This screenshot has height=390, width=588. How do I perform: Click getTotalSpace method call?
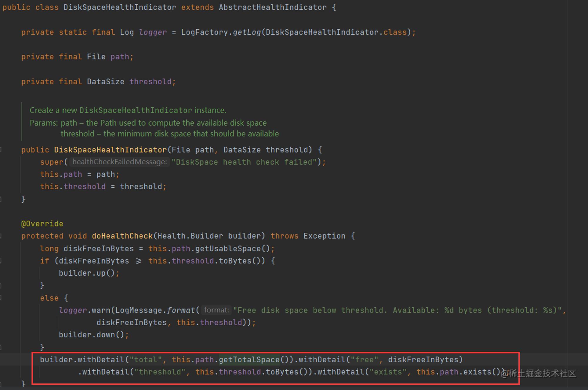tap(249, 359)
